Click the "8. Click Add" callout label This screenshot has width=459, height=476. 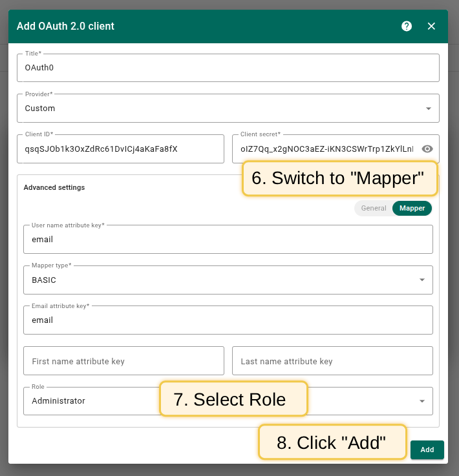pyautogui.click(x=332, y=442)
